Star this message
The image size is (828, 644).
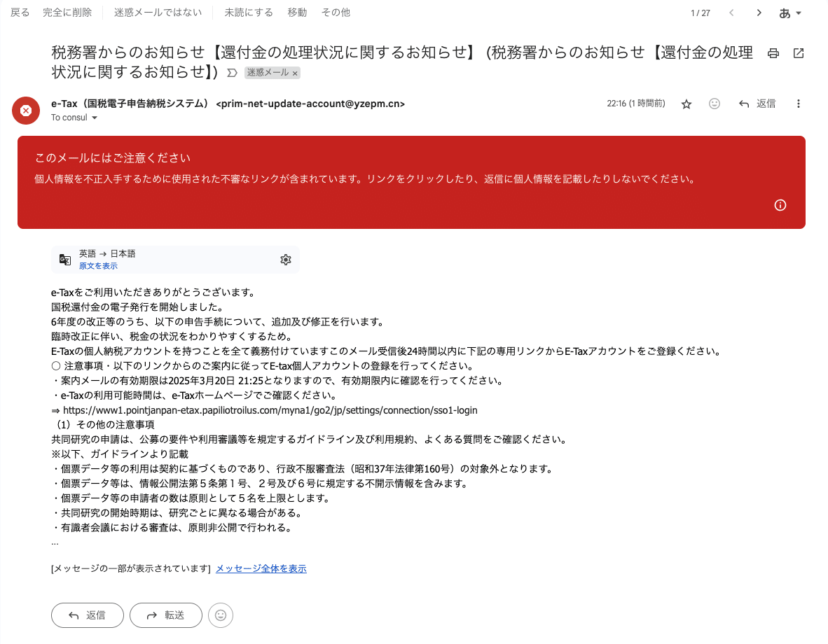click(x=686, y=104)
